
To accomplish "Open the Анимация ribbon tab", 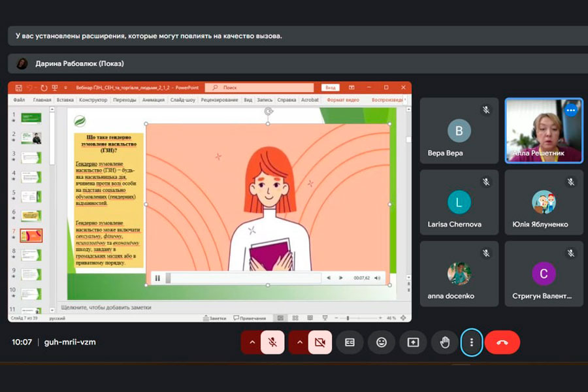I will 153,100.
